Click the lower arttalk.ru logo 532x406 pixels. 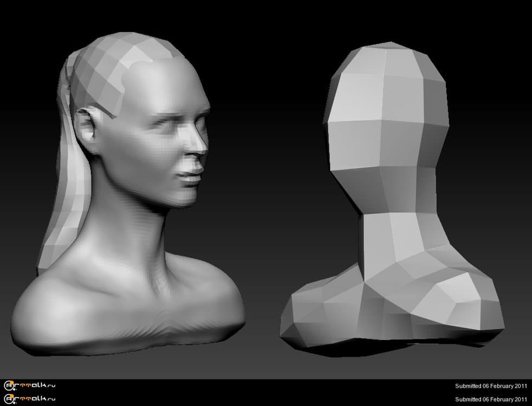(x=30, y=399)
